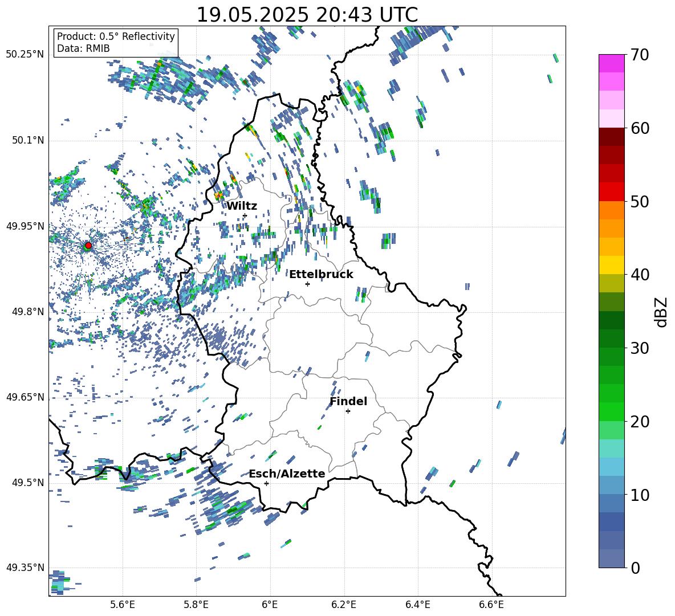Click the longitude label 5.8°E
This screenshot has width=675, height=616.
click(196, 605)
